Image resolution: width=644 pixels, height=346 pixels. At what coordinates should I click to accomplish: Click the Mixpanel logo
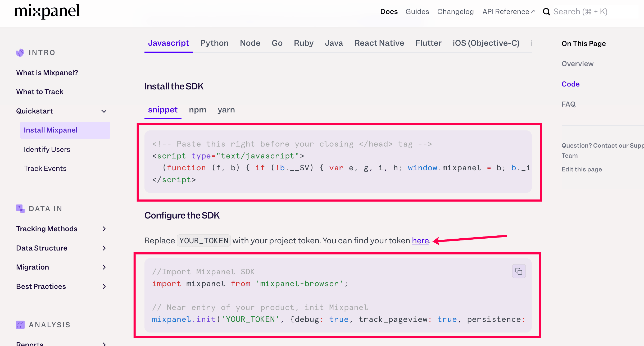[47, 11]
